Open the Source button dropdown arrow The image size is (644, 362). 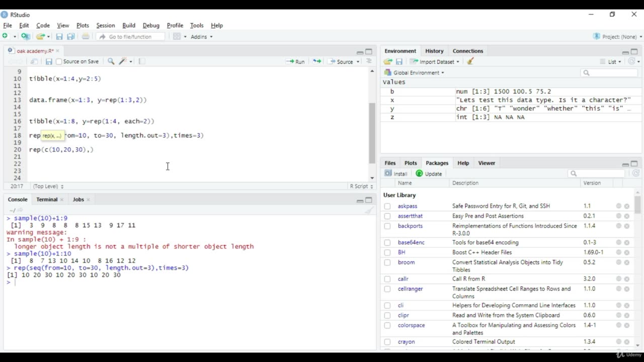pos(358,62)
